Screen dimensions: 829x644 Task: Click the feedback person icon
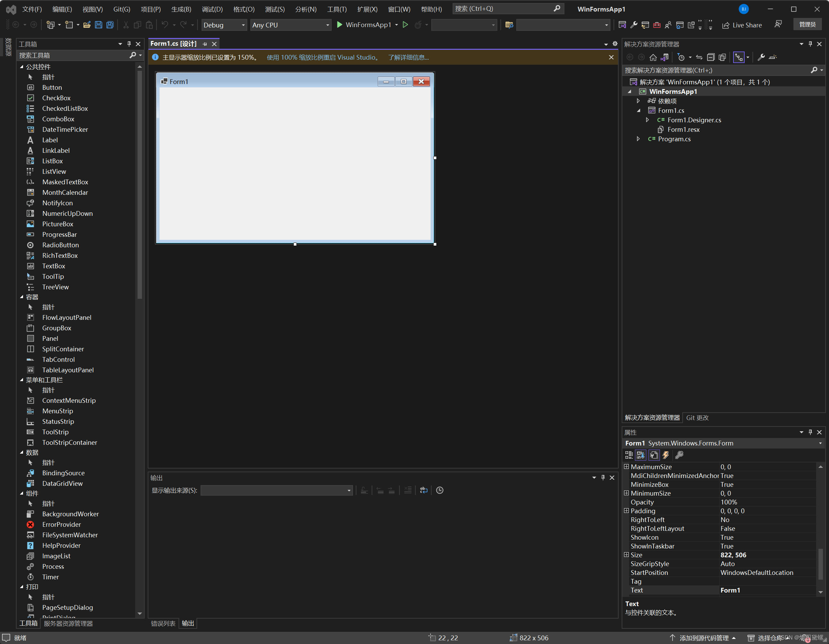click(x=778, y=24)
